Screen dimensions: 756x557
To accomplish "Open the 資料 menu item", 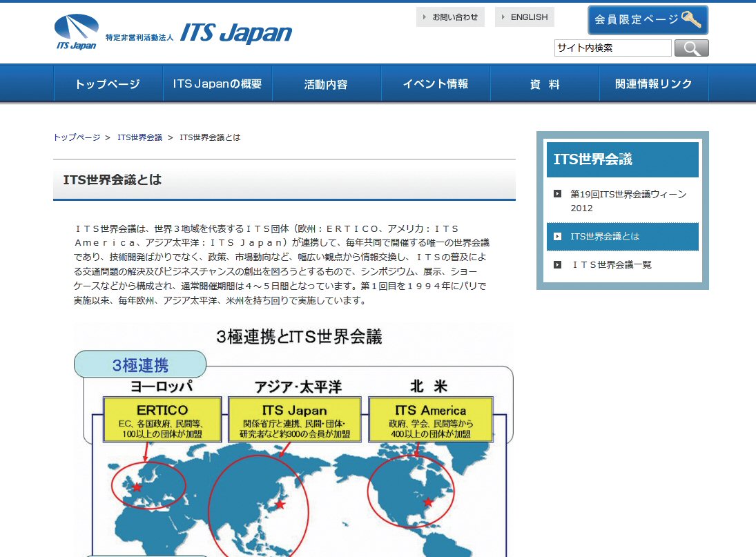I will [545, 84].
